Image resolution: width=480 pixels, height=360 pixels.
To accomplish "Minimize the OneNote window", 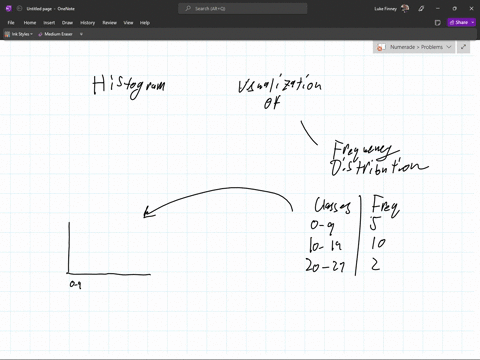I will tap(438, 9).
